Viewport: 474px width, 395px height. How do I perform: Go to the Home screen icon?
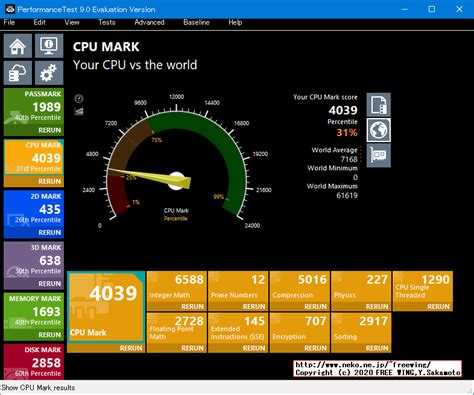click(x=18, y=46)
